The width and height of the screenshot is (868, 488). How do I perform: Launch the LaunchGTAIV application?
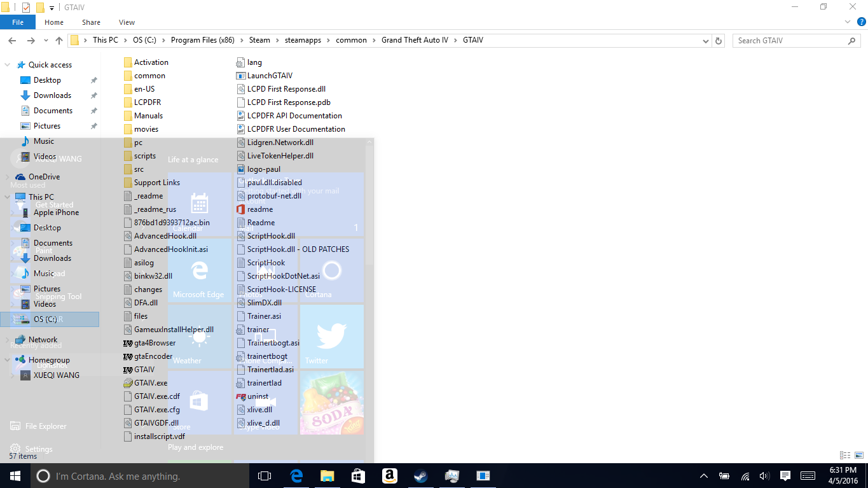264,76
